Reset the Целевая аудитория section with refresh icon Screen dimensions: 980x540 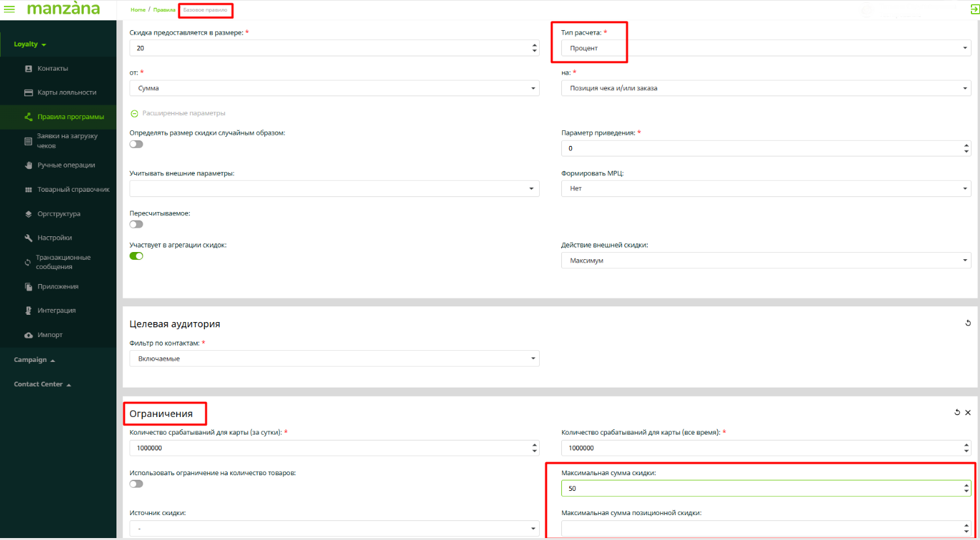pyautogui.click(x=968, y=323)
